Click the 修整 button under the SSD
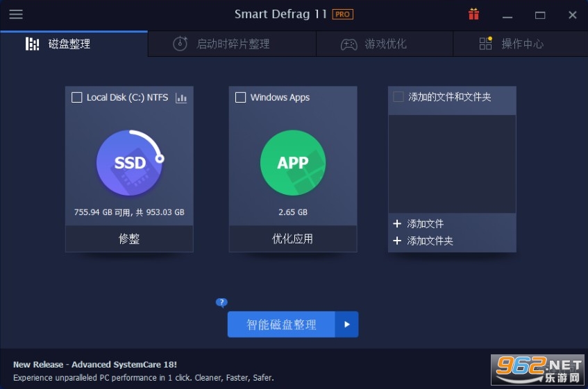Viewport: 588px width, 389px height. point(129,239)
